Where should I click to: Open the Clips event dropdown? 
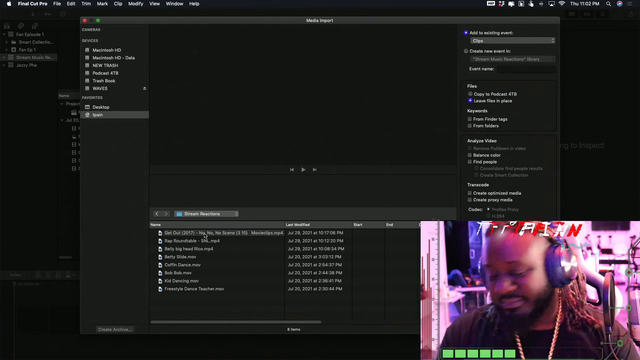(513, 40)
